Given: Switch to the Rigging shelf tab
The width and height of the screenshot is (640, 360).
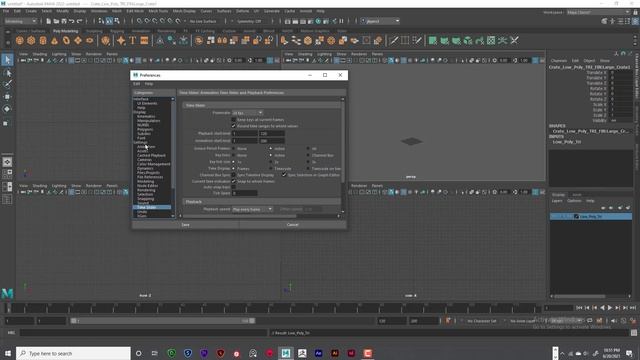Looking at the screenshot, I should tap(117, 31).
